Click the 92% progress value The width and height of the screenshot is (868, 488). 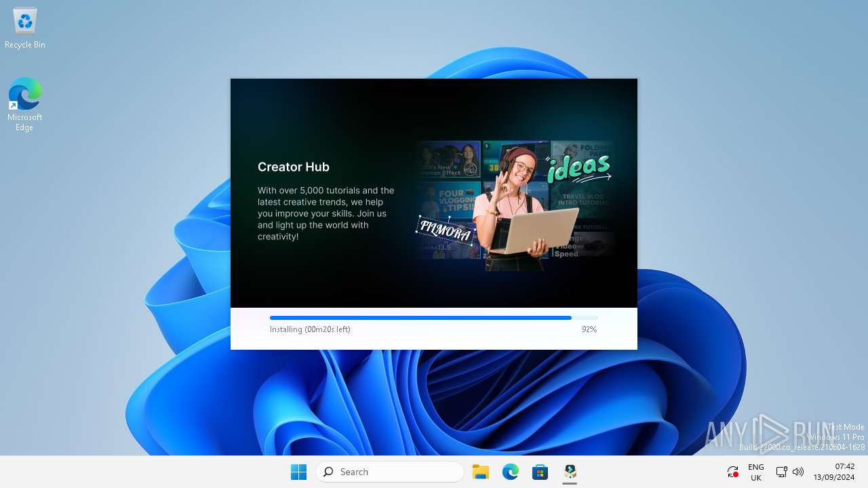pyautogui.click(x=589, y=329)
